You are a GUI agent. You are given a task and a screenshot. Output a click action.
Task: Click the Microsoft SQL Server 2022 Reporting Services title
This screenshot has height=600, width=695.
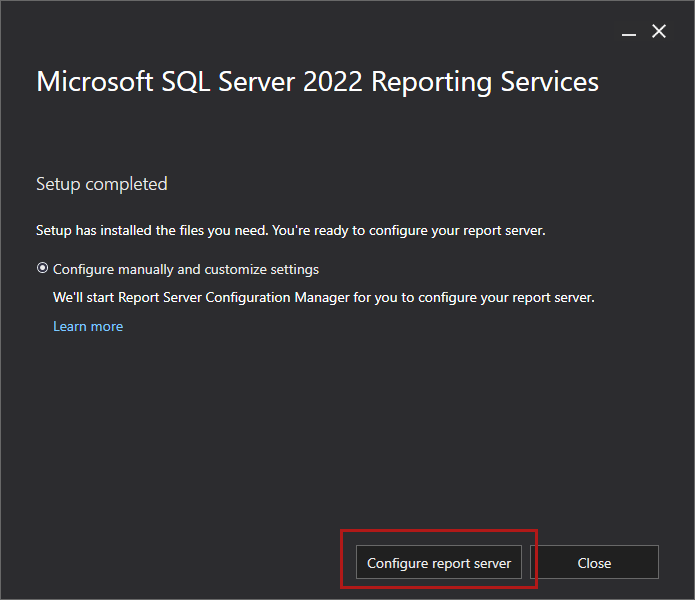[x=317, y=82]
